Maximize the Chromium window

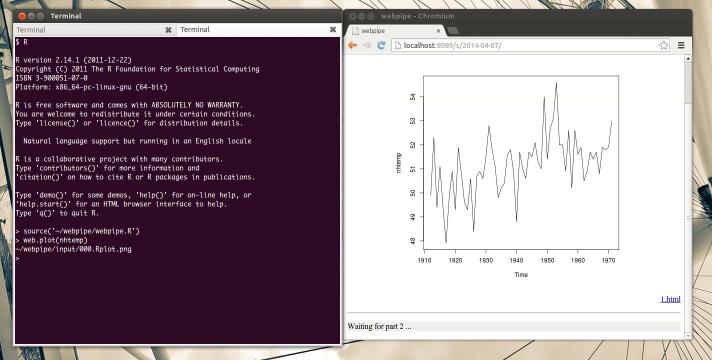click(x=371, y=16)
